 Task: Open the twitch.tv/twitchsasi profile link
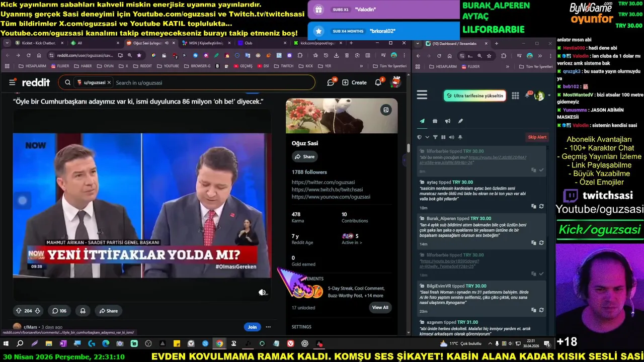tap(327, 190)
